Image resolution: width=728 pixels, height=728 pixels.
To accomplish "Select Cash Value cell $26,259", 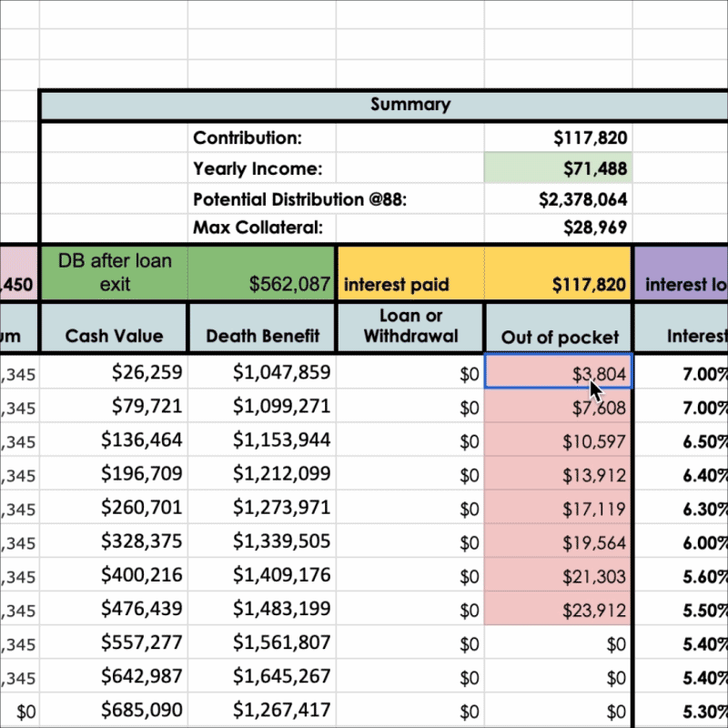I will pyautogui.click(x=115, y=372).
